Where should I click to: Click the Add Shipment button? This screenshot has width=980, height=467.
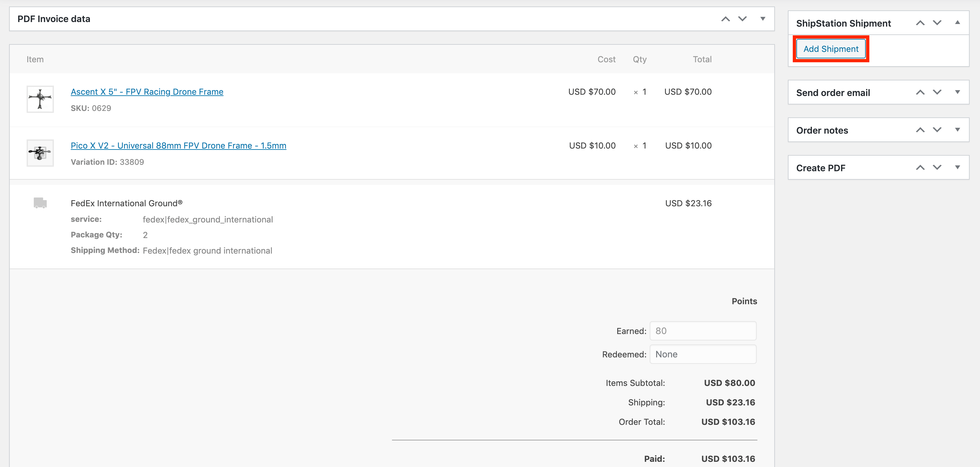tap(830, 49)
